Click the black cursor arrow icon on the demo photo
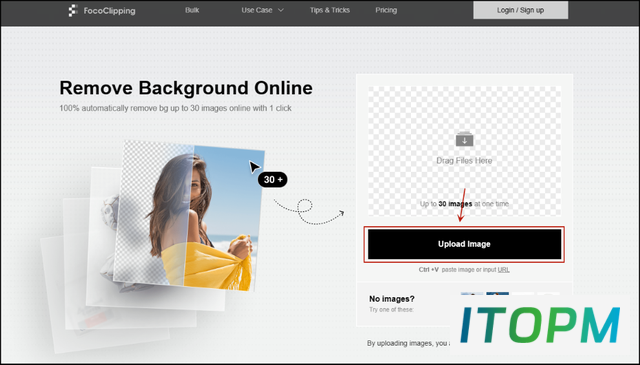 254,167
